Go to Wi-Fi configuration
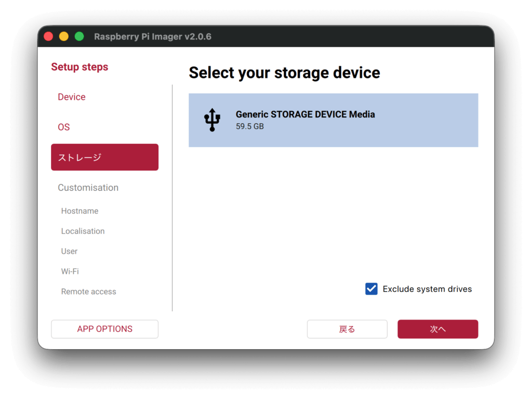532x399 pixels. 70,271
